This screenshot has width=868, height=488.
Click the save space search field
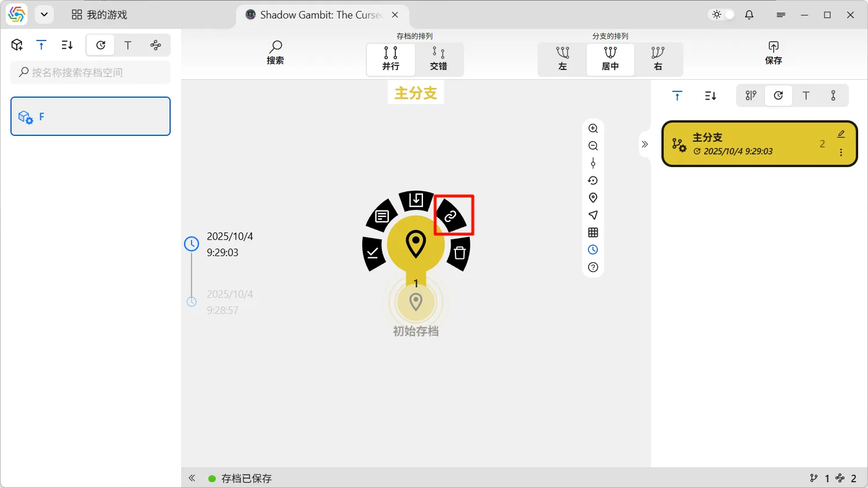(x=90, y=72)
